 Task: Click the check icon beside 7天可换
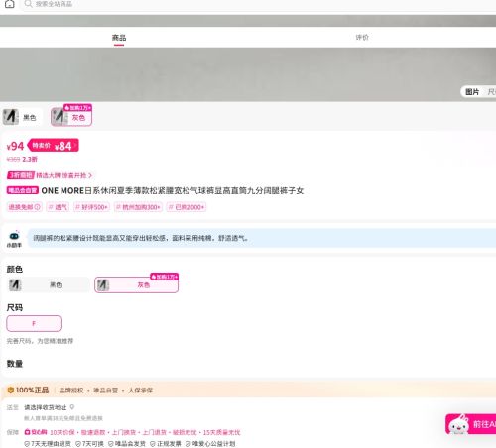(x=78, y=444)
